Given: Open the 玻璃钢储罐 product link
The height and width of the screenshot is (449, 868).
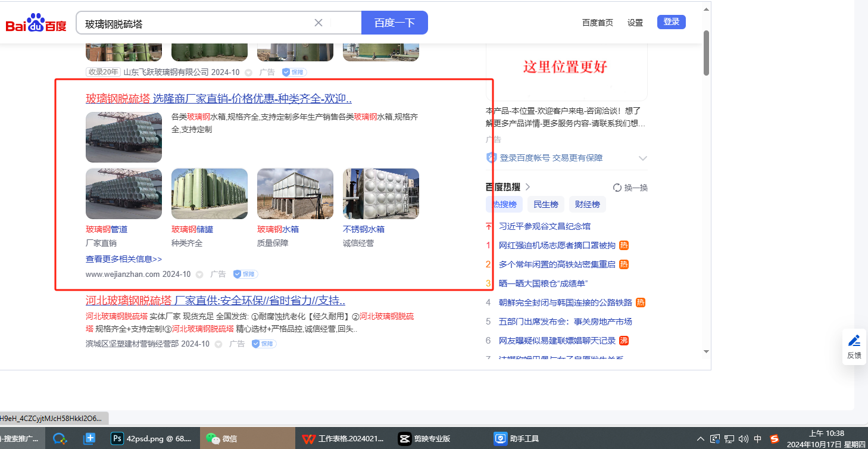Looking at the screenshot, I should (192, 229).
